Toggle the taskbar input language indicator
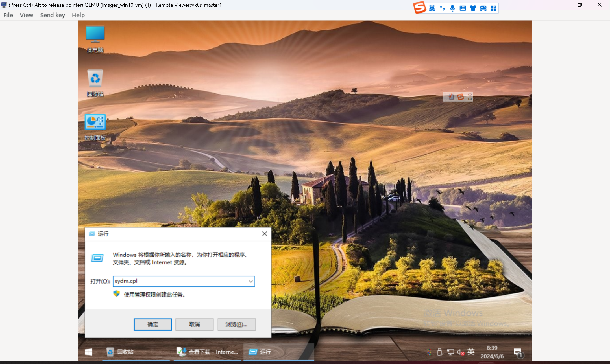 (x=471, y=352)
